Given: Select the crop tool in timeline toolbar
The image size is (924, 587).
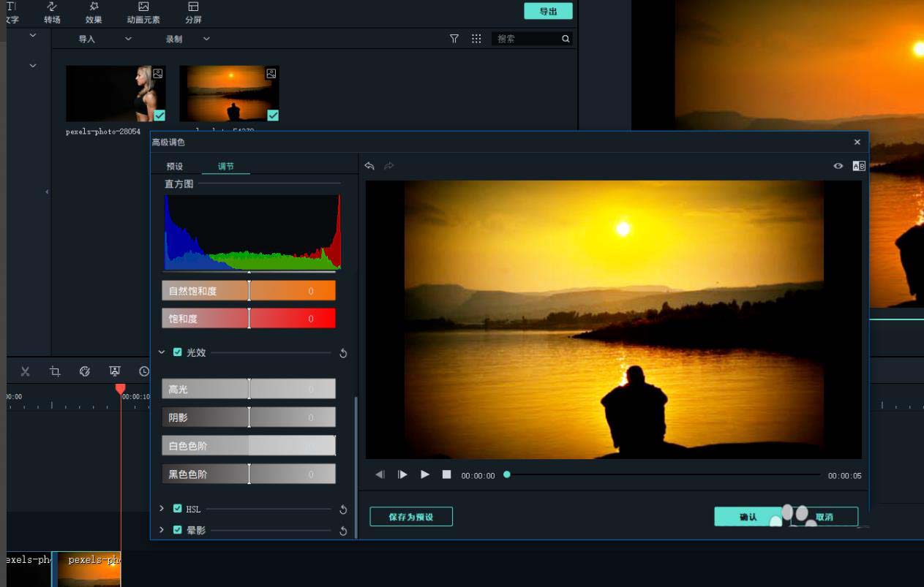Looking at the screenshot, I should click(x=55, y=371).
